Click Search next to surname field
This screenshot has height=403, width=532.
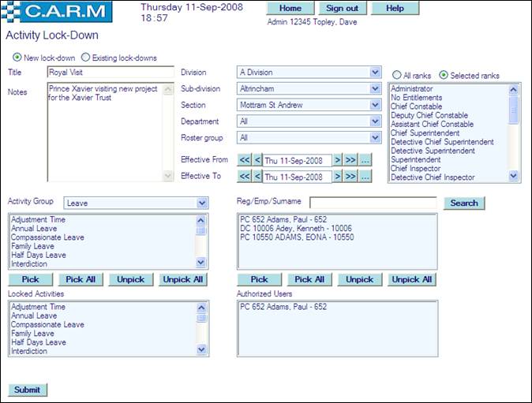464,203
